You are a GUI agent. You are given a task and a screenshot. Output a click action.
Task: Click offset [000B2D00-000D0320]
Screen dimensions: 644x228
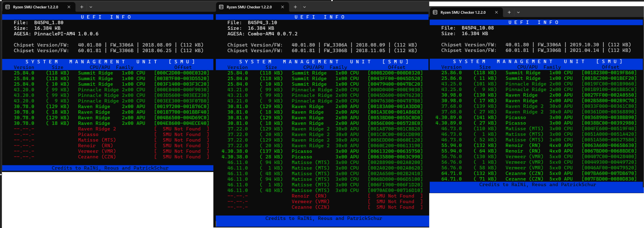[395, 73]
